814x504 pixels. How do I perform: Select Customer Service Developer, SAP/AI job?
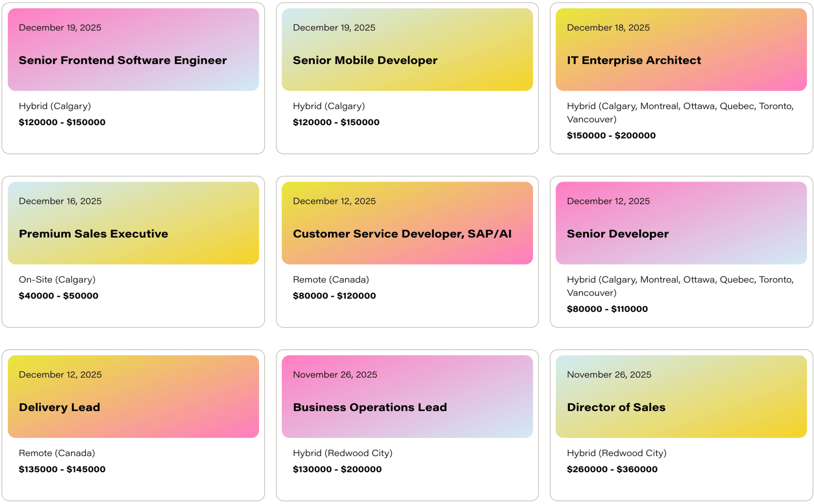tap(402, 234)
